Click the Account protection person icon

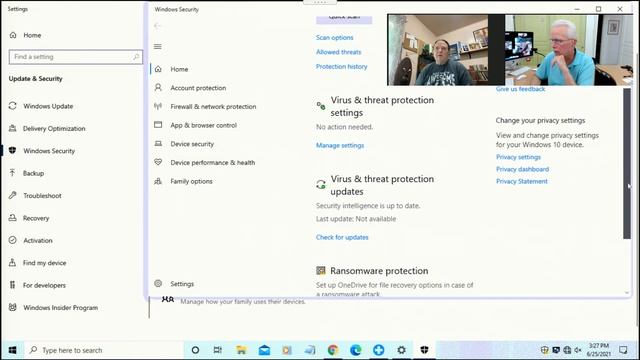(158, 87)
